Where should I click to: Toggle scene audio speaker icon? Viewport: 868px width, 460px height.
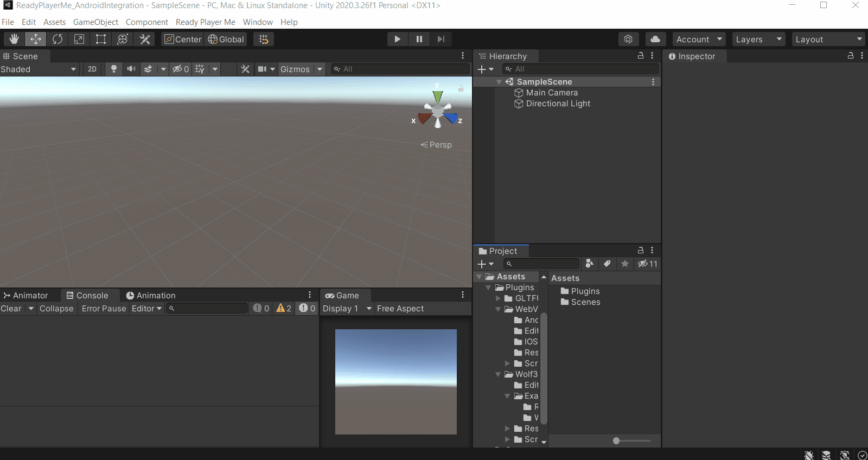click(x=131, y=69)
